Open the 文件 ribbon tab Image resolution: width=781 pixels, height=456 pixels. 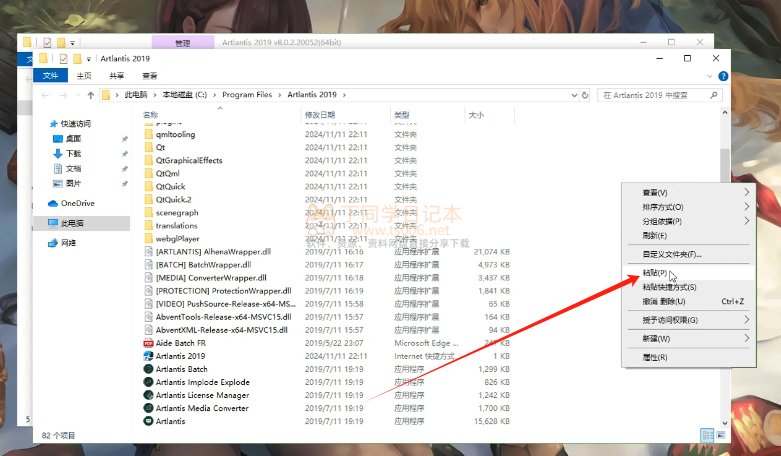50,75
